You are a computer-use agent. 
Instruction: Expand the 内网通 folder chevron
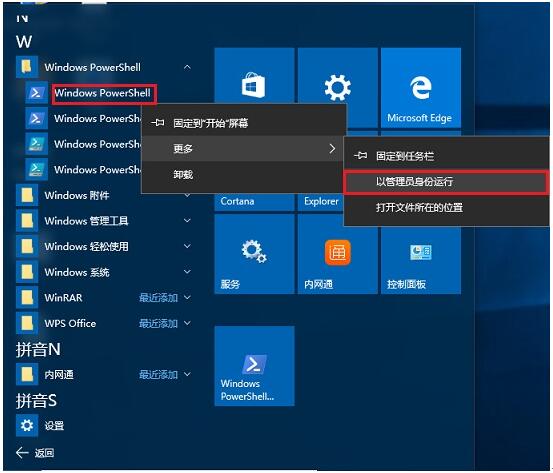coord(187,374)
